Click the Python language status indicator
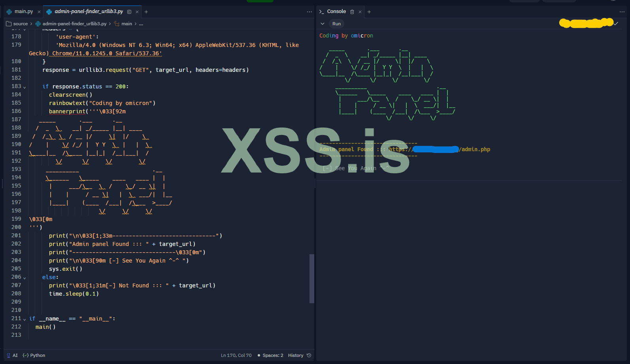The width and height of the screenshot is (630, 364). tap(34, 355)
